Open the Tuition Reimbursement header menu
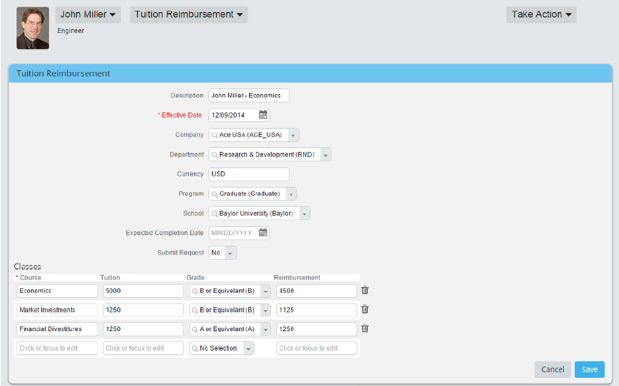This screenshot has width=619, height=386. click(x=189, y=15)
